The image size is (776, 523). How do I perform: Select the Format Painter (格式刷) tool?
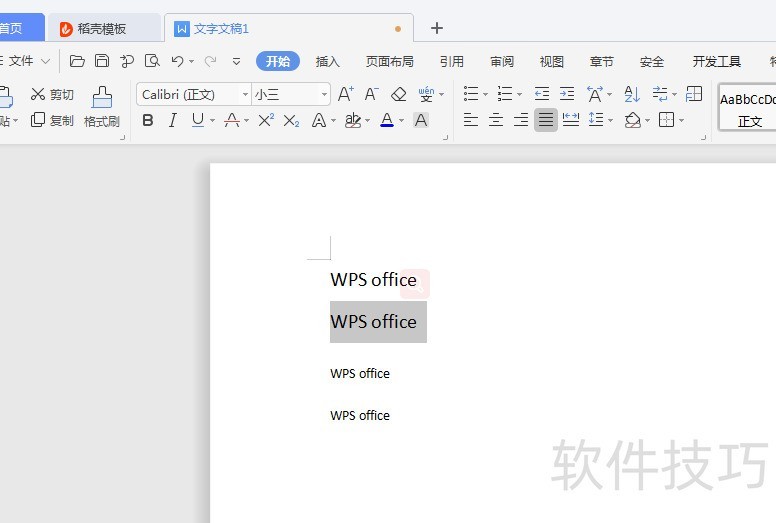102,107
